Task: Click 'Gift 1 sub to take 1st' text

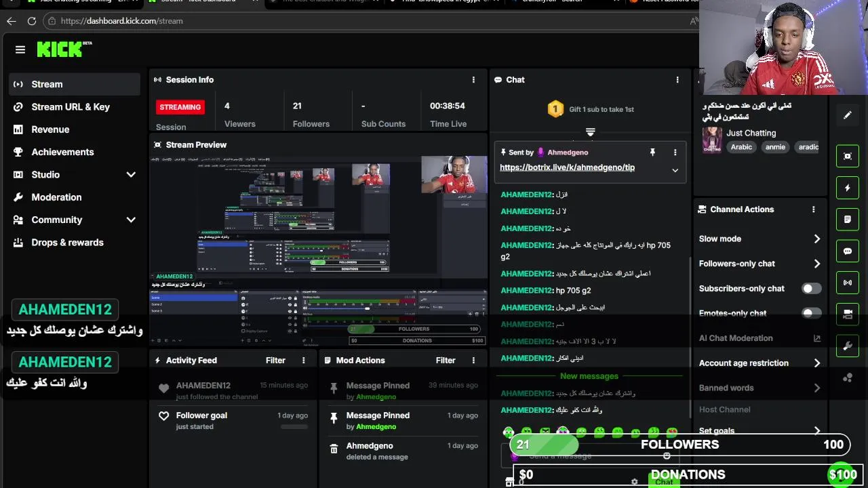Action: (x=601, y=109)
